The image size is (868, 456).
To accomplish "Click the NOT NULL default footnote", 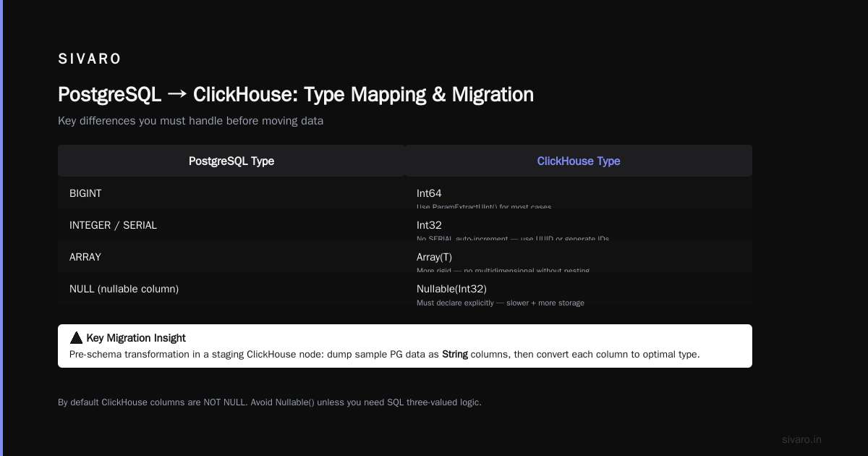I will (x=270, y=402).
